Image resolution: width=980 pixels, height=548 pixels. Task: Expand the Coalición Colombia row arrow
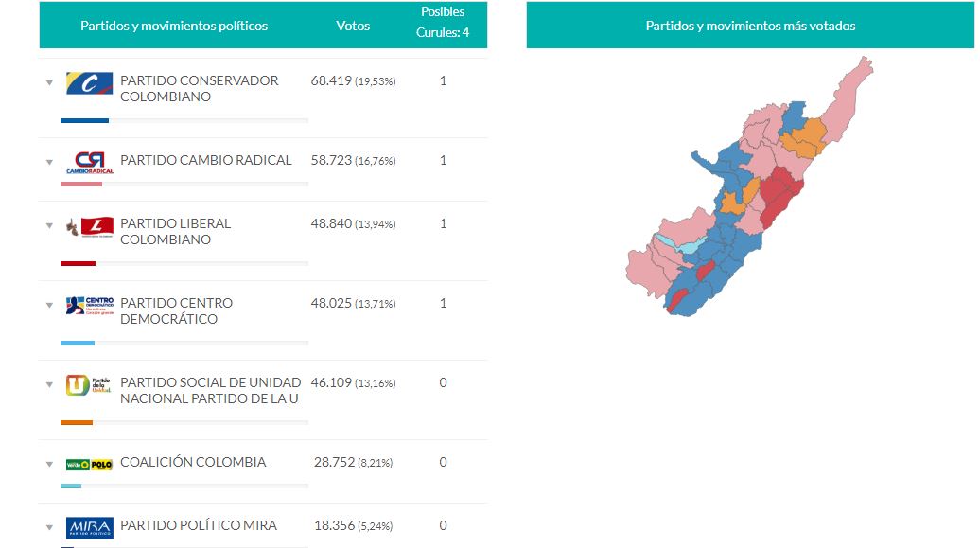click(49, 464)
